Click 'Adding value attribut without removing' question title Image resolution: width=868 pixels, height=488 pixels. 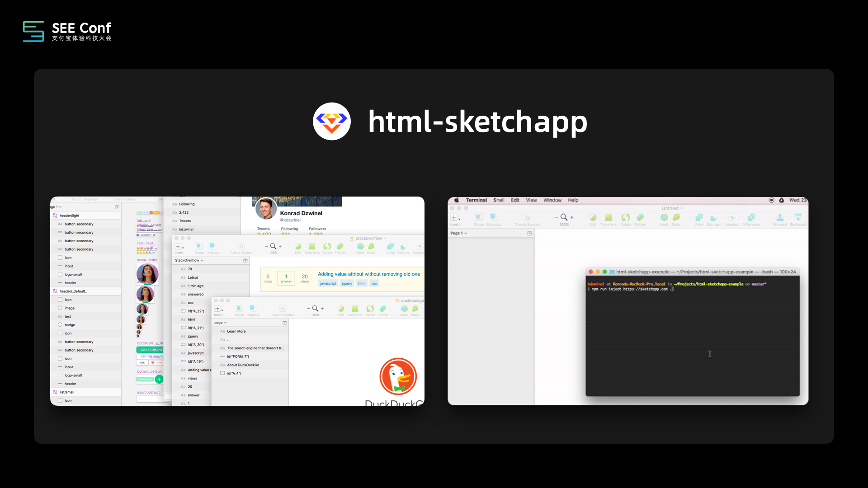click(x=368, y=274)
